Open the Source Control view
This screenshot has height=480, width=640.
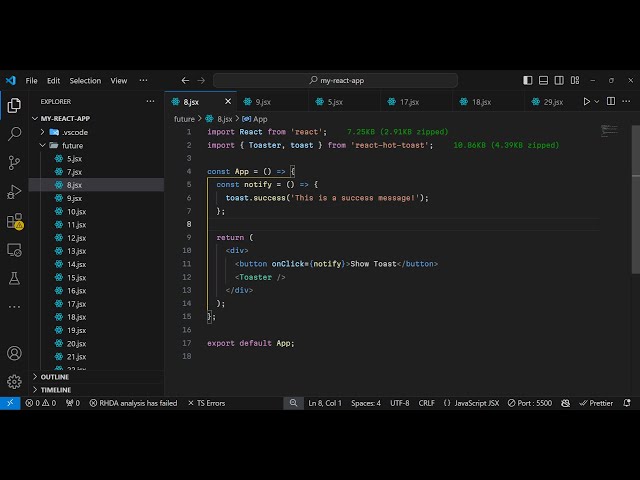[x=14, y=162]
